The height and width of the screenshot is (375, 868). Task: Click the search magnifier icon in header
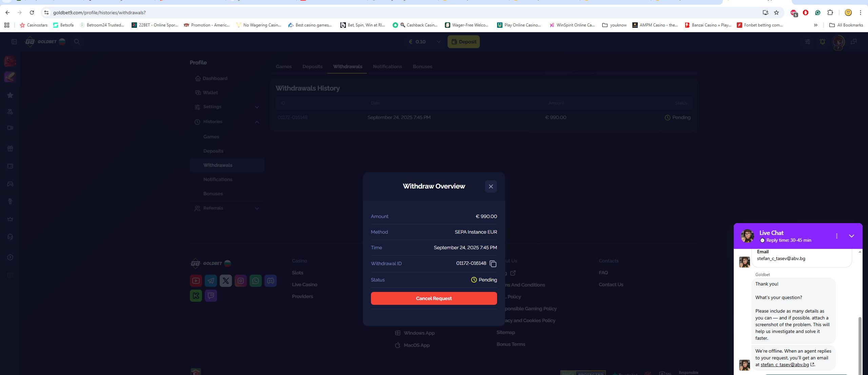(x=77, y=42)
